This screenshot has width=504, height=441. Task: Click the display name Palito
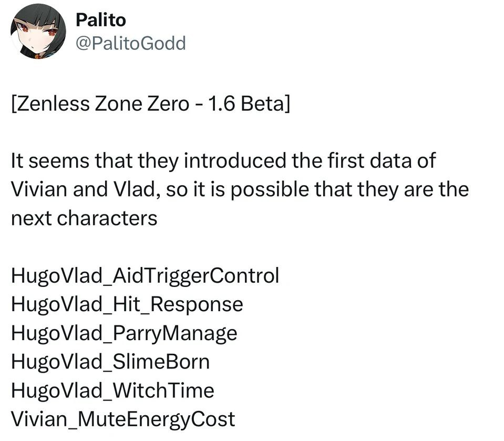(100, 20)
